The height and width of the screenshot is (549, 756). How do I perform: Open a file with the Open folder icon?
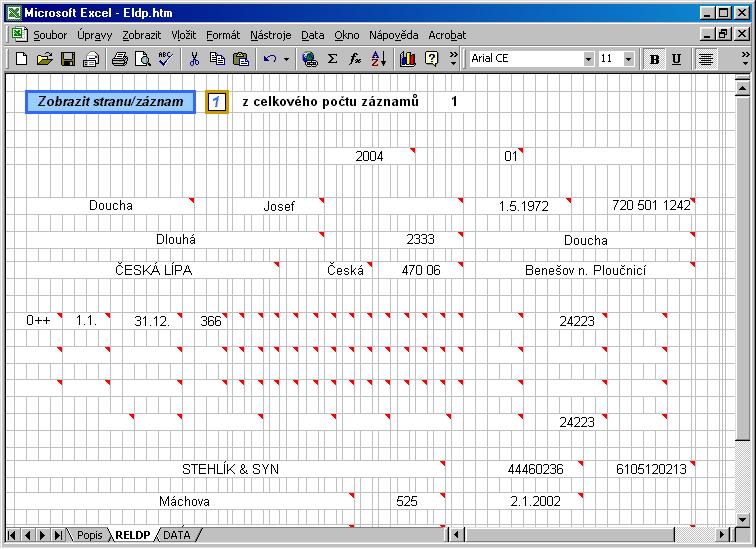(x=44, y=59)
